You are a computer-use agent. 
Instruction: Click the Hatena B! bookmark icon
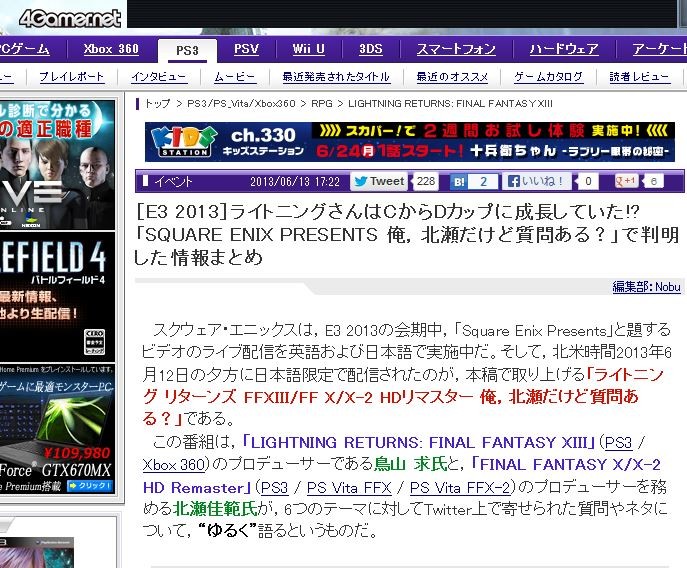459,182
